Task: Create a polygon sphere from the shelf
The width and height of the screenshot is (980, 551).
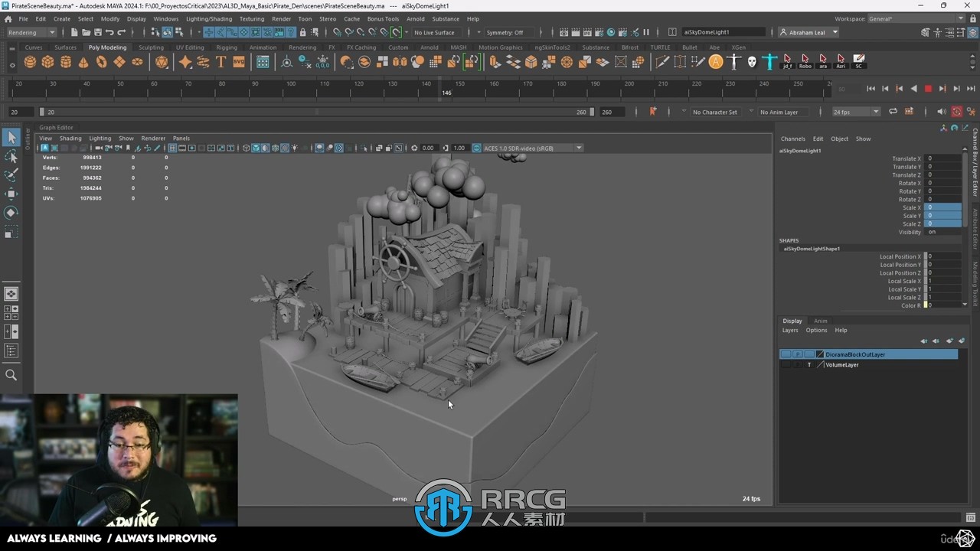Action: point(30,62)
